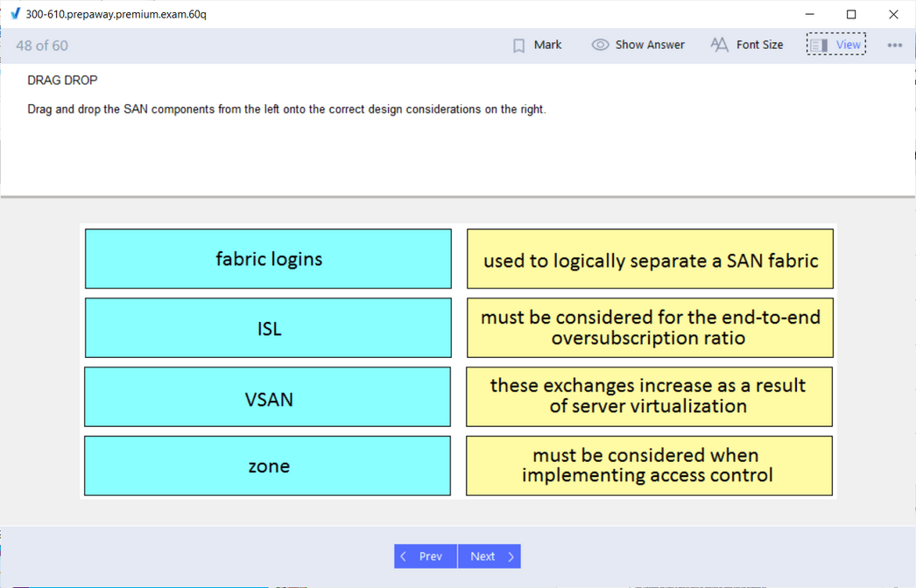
Task: Click the app checkmark logo in title bar
Action: 15,14
